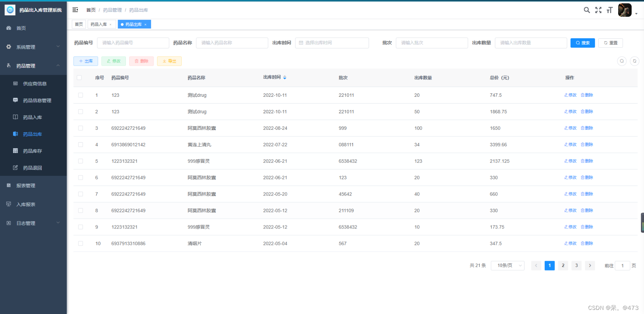Check the row 7 checkbox with batch 45642
Screen dimensions: 644x314
pyautogui.click(x=81, y=194)
